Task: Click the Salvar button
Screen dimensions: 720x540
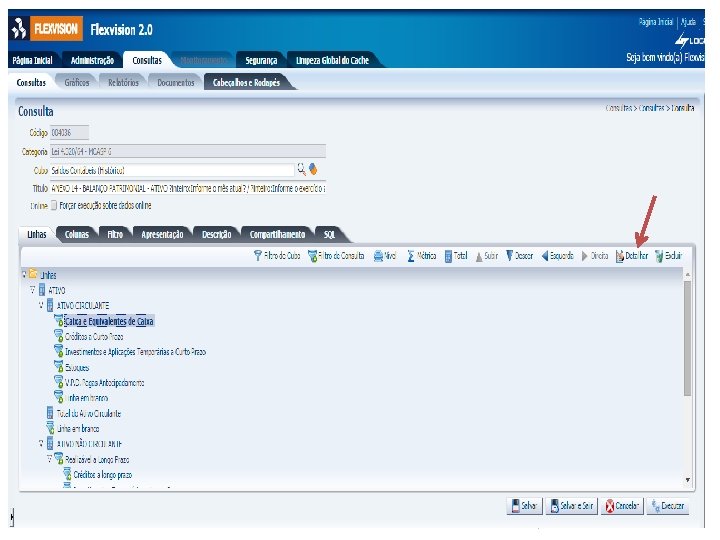Action: [x=524, y=506]
